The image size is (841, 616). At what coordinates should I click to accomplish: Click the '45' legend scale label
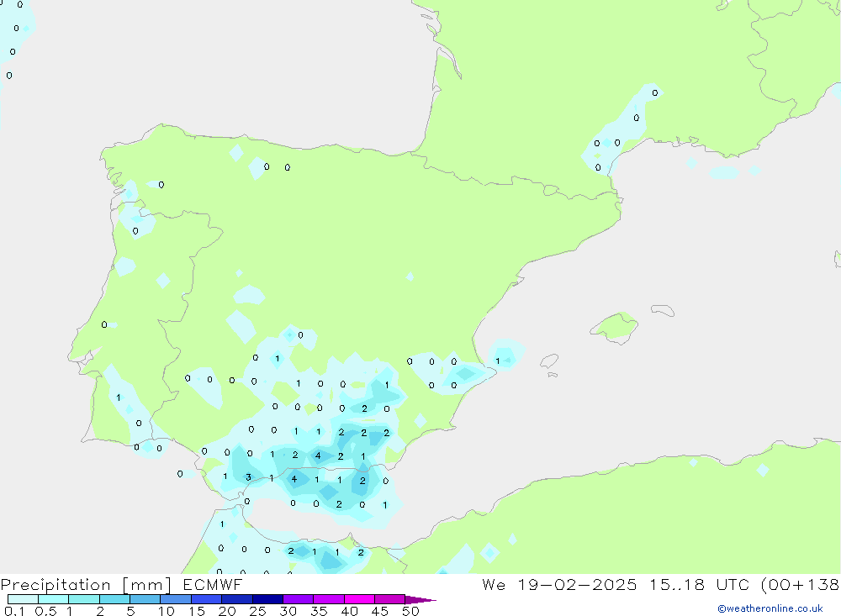(380, 611)
